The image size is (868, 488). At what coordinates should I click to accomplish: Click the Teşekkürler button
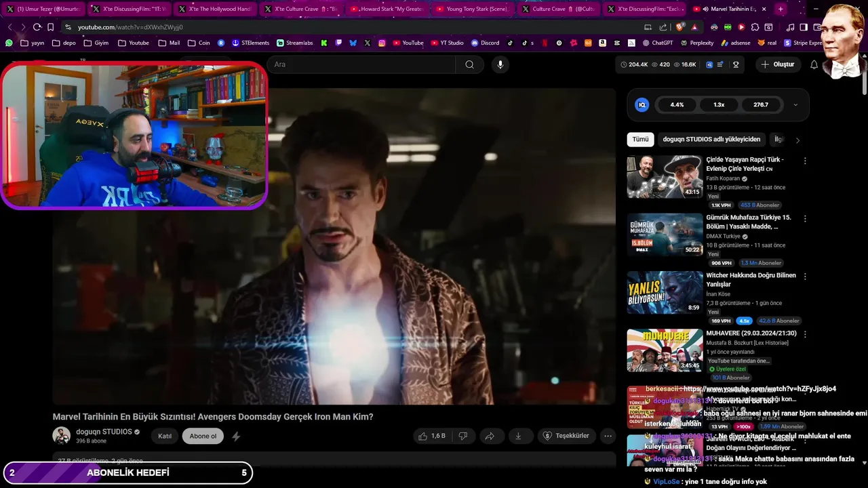pyautogui.click(x=568, y=436)
